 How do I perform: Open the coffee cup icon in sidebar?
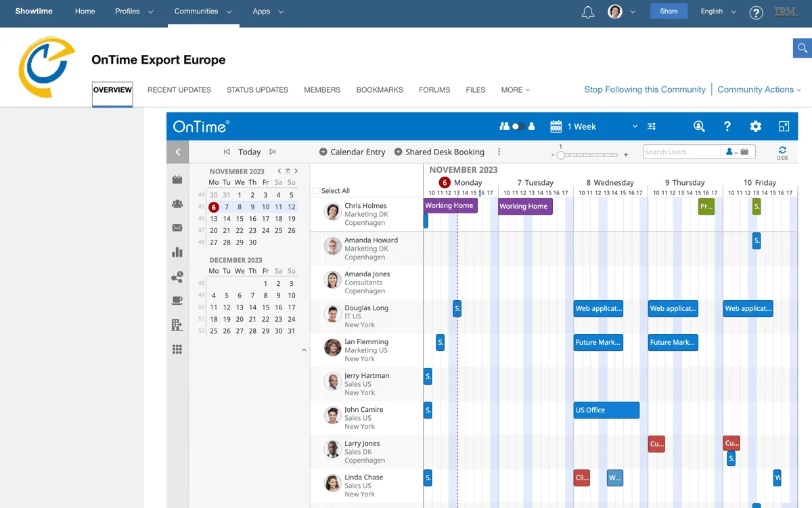[x=177, y=301]
